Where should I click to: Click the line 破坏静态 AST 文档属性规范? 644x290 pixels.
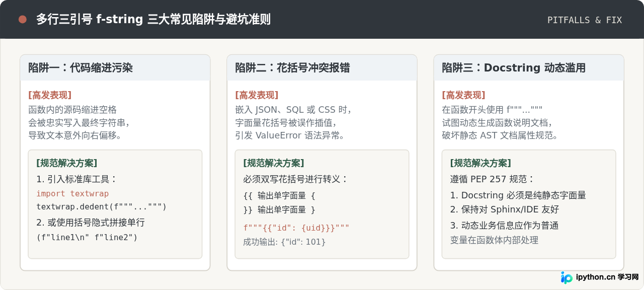[500, 135]
